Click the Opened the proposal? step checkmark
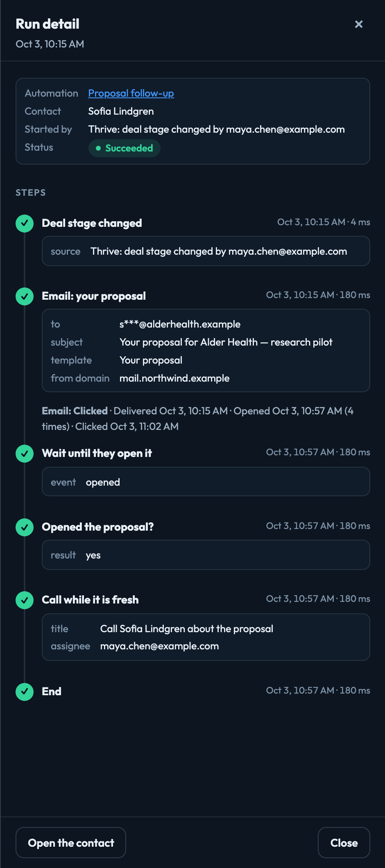385x868 pixels. pos(25,527)
